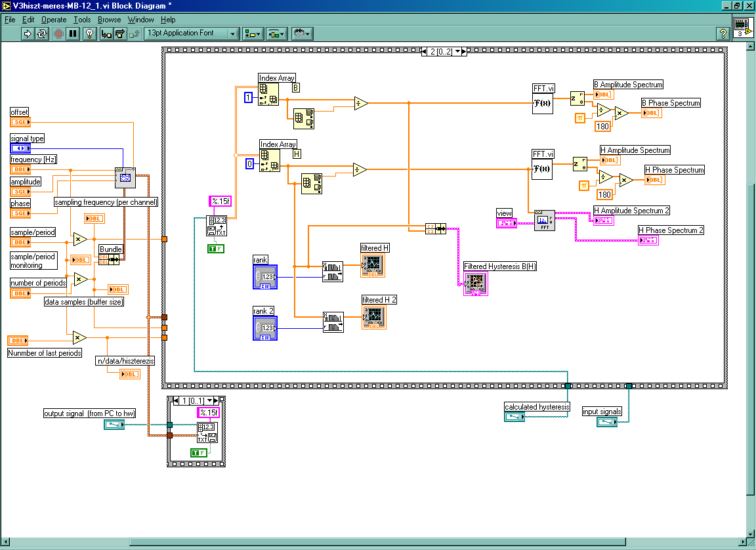Select the rank 2 numeric control terminal
This screenshot has height=550, width=756.
(x=265, y=328)
